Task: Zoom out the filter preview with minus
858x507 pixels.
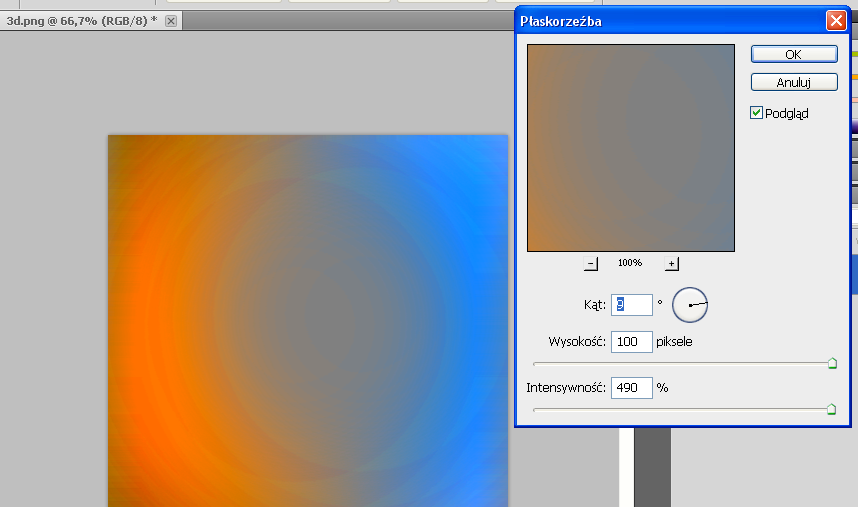Action: [590, 264]
